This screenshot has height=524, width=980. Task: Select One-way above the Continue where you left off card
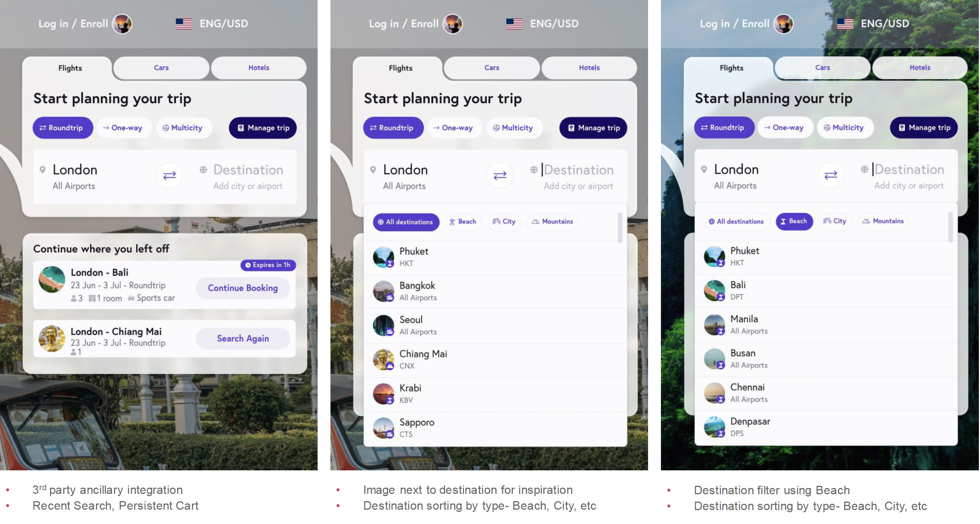[x=122, y=128]
